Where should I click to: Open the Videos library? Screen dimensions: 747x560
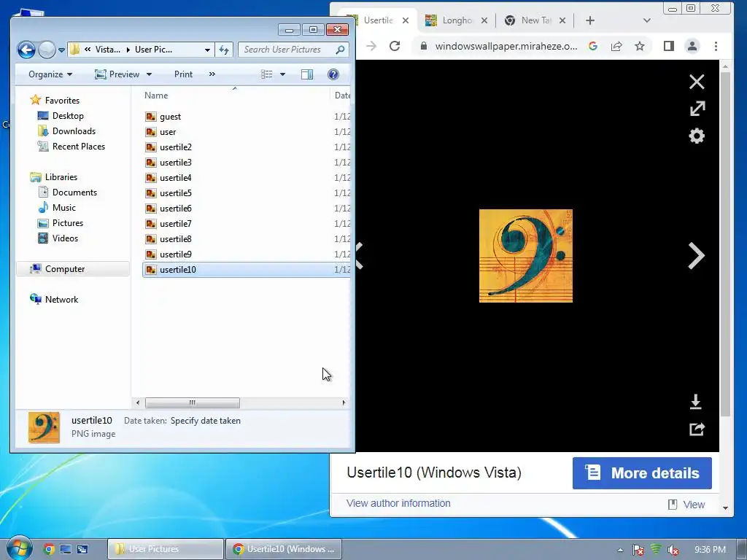point(65,238)
